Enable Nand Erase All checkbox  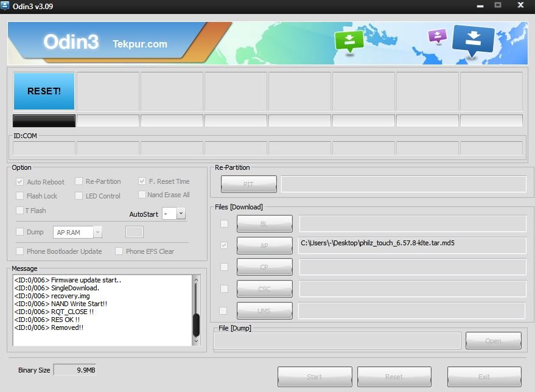[x=142, y=194]
